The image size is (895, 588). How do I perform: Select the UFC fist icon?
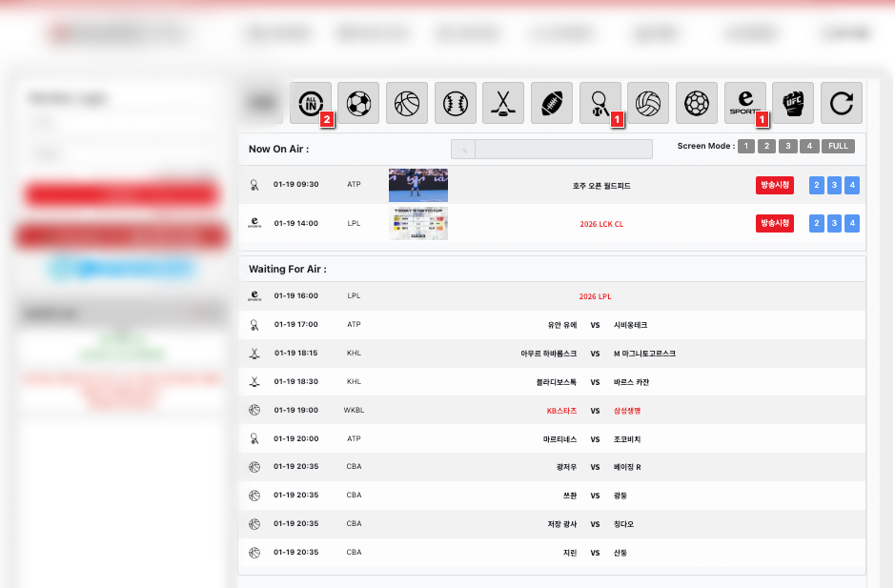point(793,103)
